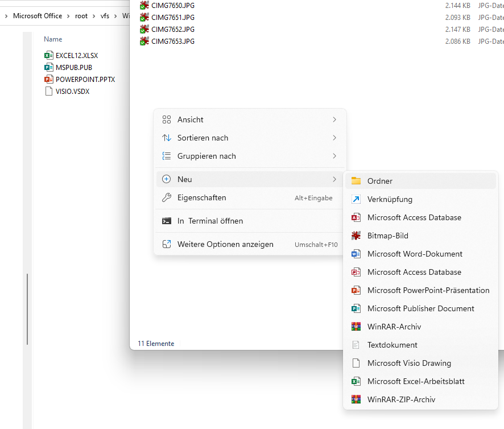504x429 pixels.
Task: Click the plus icon beside Neu
Action: click(167, 179)
